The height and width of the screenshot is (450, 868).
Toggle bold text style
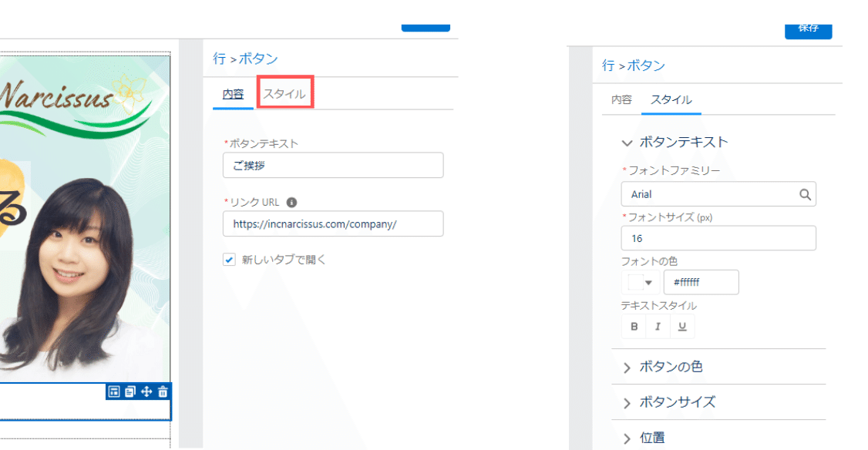pyautogui.click(x=634, y=327)
